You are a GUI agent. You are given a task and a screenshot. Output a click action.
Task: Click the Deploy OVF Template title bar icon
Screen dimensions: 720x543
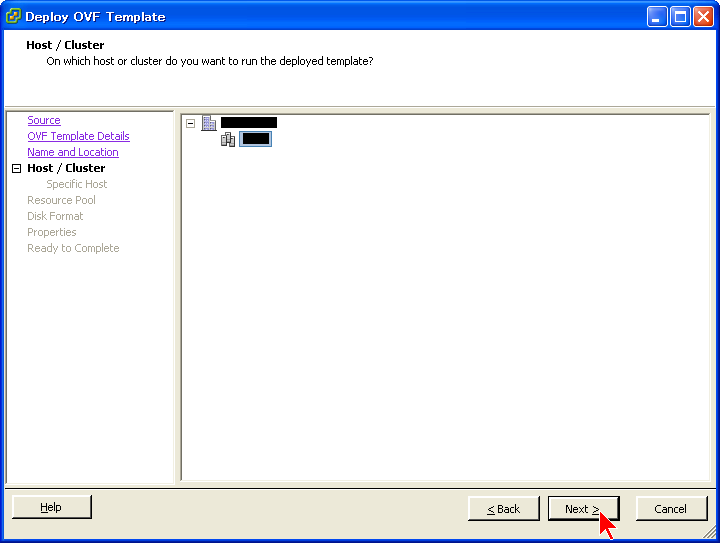click(13, 17)
